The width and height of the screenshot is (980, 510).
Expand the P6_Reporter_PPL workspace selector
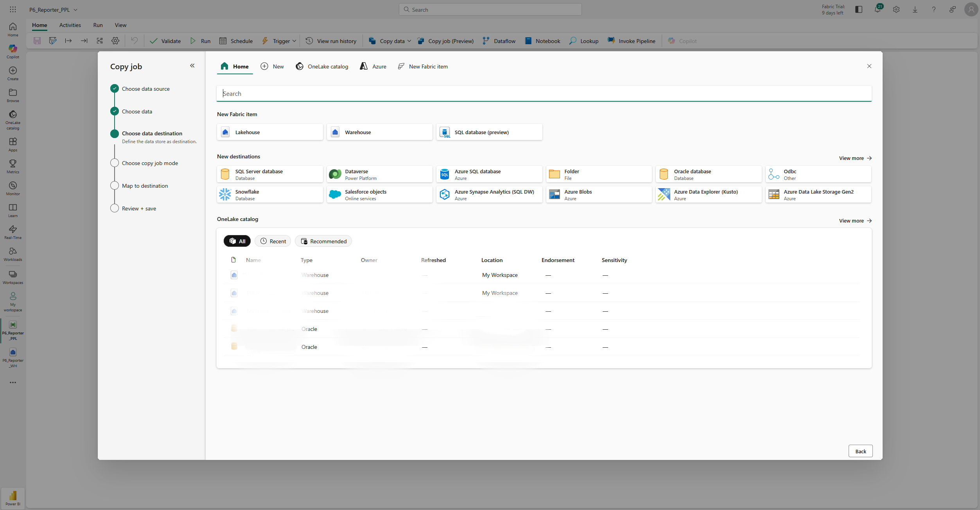point(75,9)
